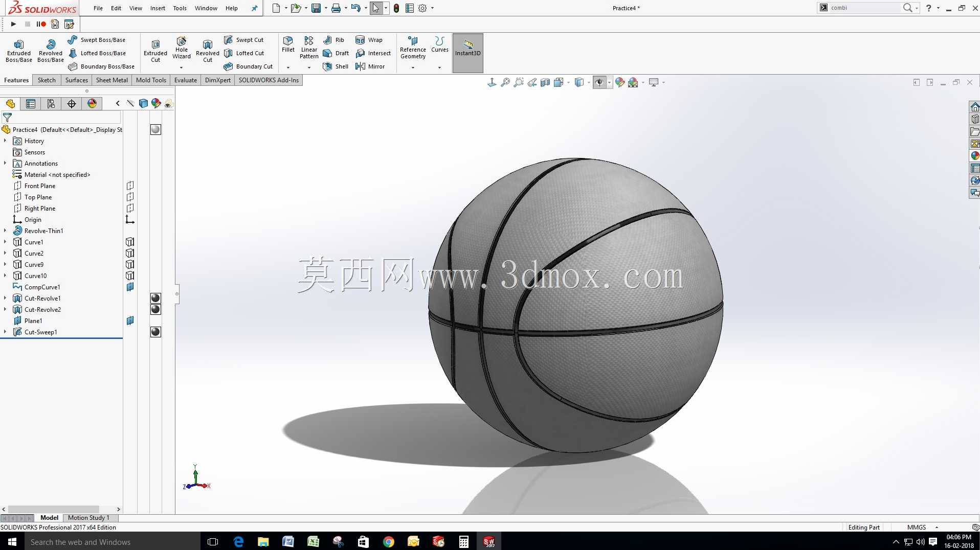Open the Reference Geometry dropdown arrow
The image size is (980, 550).
(x=413, y=67)
